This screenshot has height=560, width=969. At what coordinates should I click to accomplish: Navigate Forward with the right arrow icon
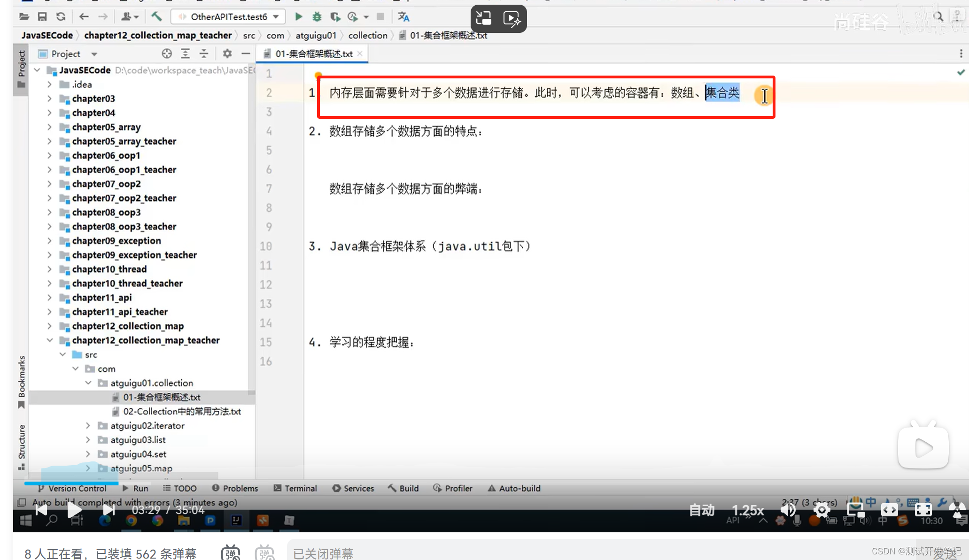(x=103, y=17)
